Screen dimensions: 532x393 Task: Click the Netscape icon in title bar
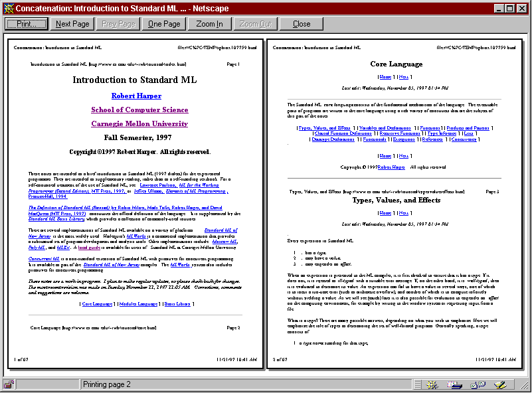(8, 8)
